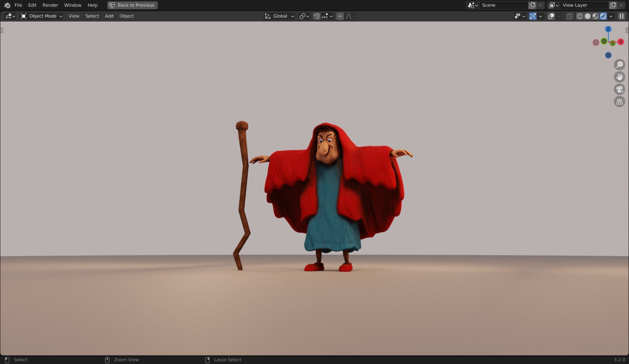Click the zoom view magnifier icon

pos(620,65)
